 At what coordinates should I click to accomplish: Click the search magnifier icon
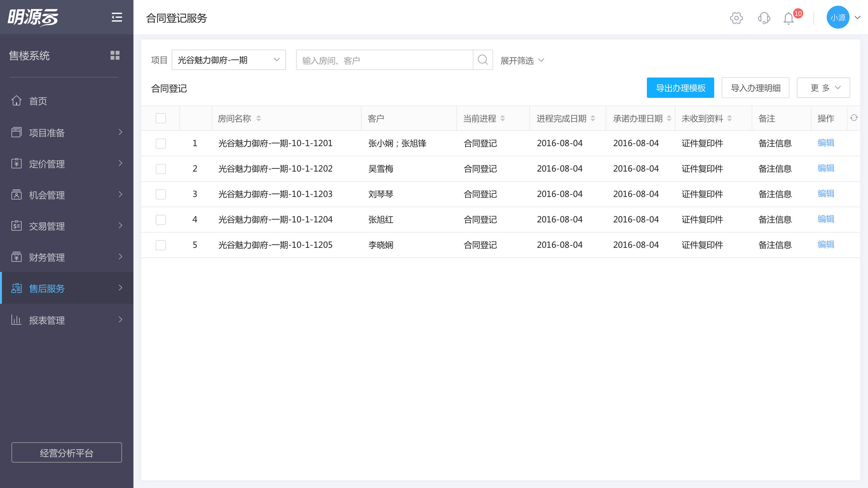coord(483,60)
